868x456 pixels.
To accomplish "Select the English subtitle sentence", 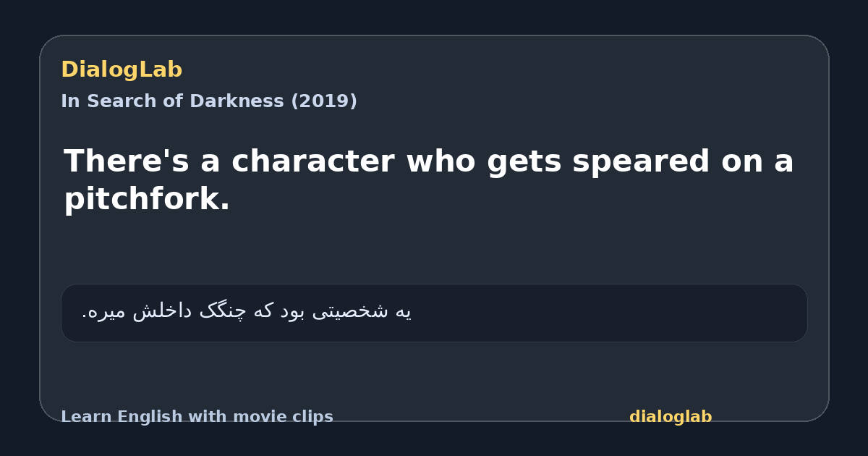I will click(429, 180).
